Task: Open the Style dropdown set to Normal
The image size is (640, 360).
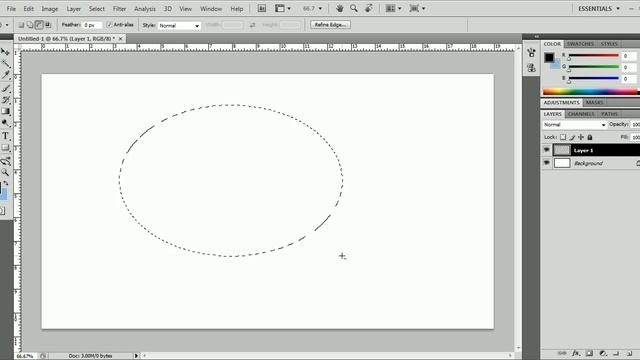Action: click(x=179, y=25)
